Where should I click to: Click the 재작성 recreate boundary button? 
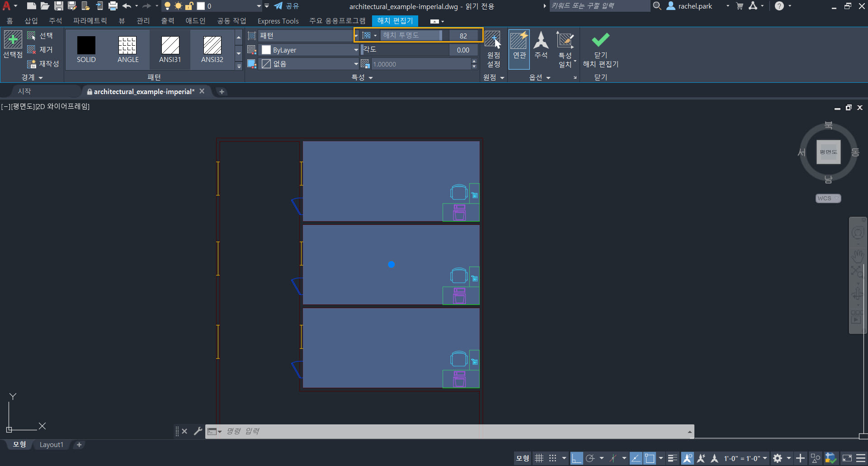click(x=43, y=64)
